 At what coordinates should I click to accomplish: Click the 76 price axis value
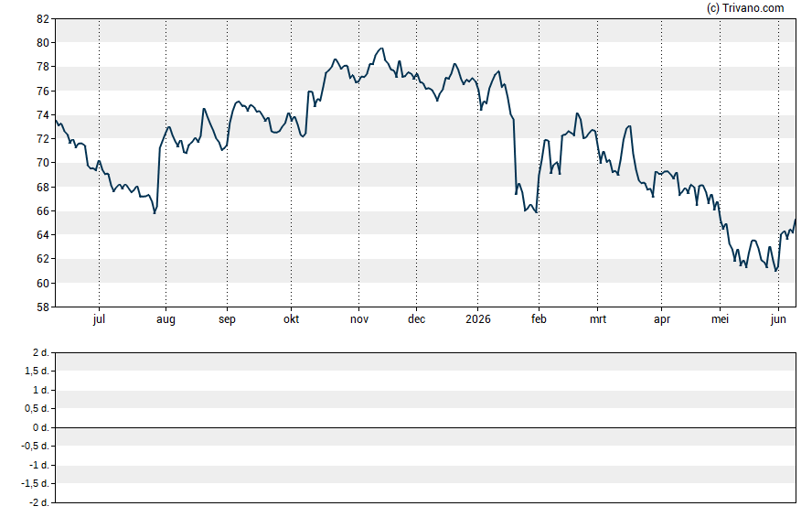coord(43,92)
